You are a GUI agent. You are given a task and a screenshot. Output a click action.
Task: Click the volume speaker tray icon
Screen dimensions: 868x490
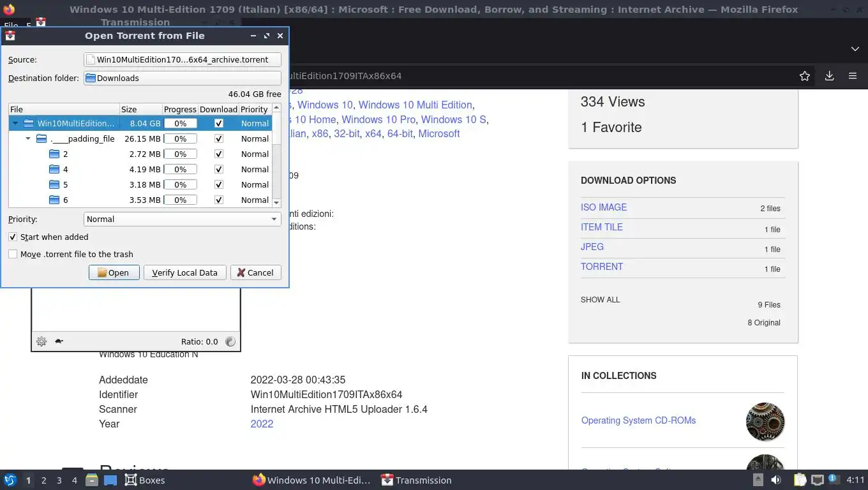point(776,480)
